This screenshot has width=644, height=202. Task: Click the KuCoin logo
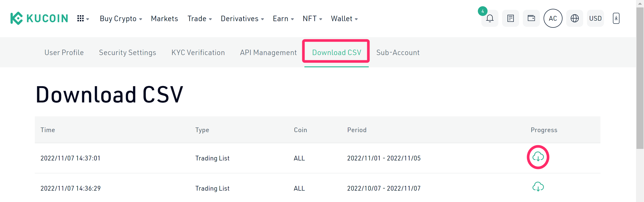coord(39,18)
